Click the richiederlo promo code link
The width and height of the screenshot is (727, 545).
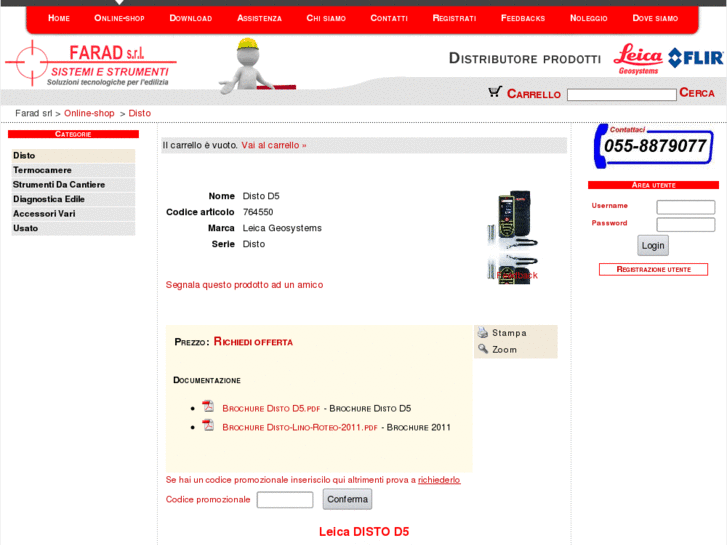pos(439,480)
